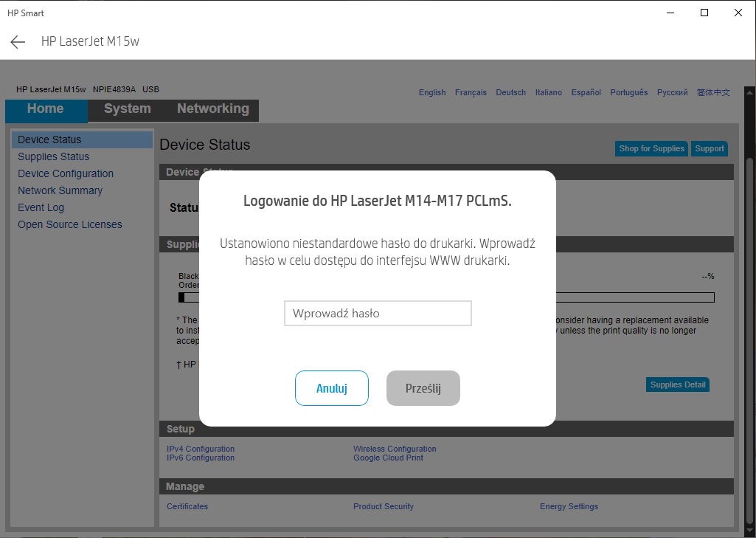This screenshot has height=538, width=756.
Task: Switch language to Français
Action: tap(471, 92)
